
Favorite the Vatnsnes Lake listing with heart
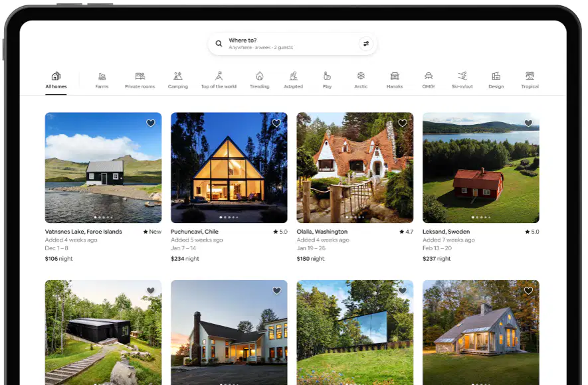tap(151, 123)
